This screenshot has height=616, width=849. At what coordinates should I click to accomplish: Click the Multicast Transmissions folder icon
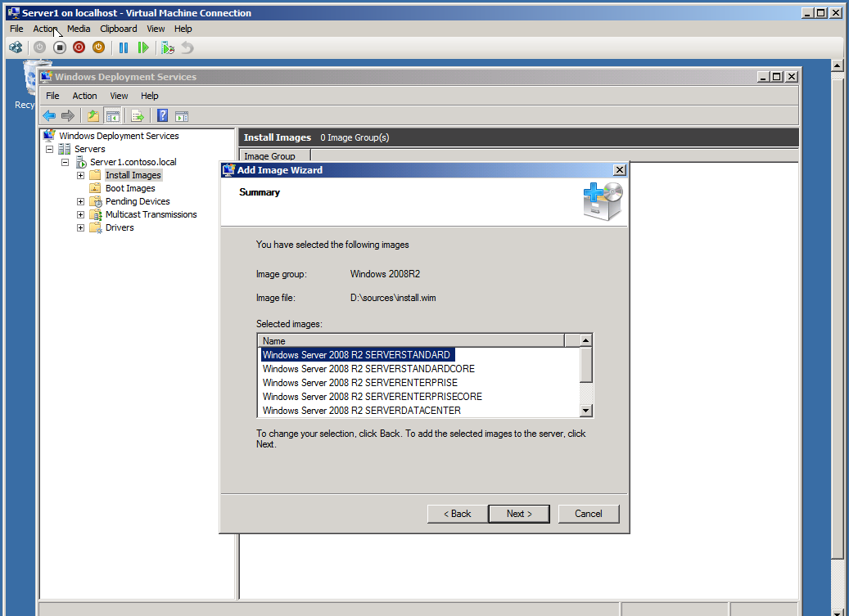95,214
